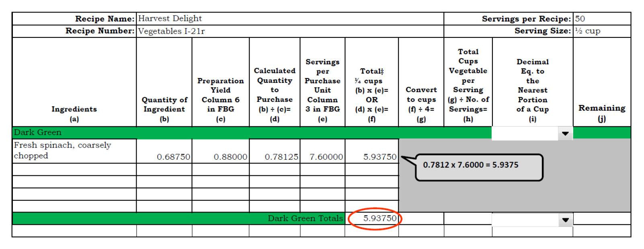
Task: Select the recipe number cell 'Vegetables I-21r'
Action: 290,31
